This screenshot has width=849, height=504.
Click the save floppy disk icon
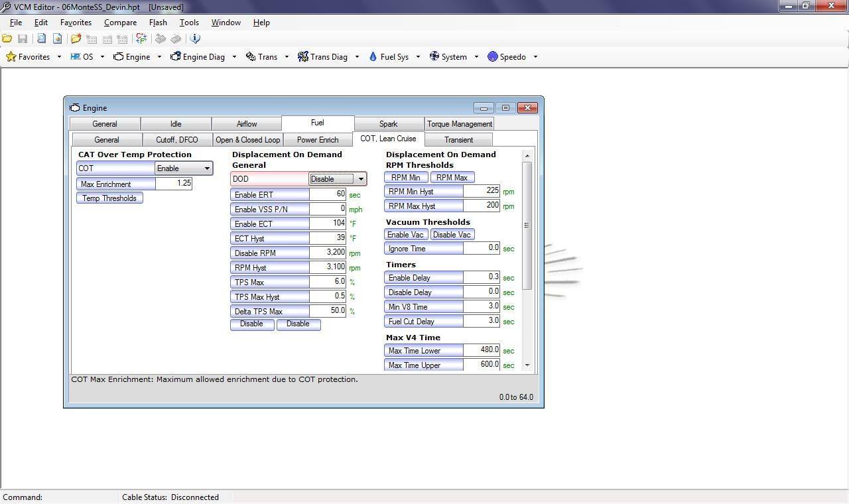(23, 38)
